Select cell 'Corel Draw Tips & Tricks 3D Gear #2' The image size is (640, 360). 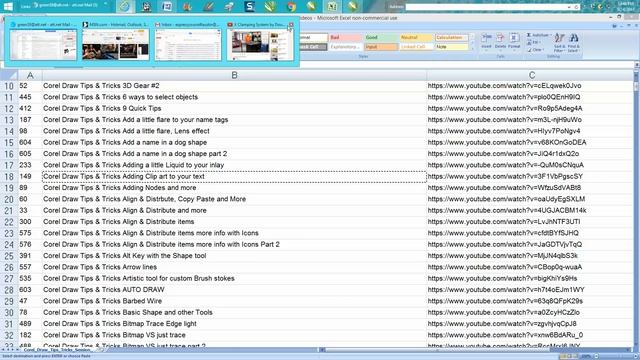(x=234, y=86)
